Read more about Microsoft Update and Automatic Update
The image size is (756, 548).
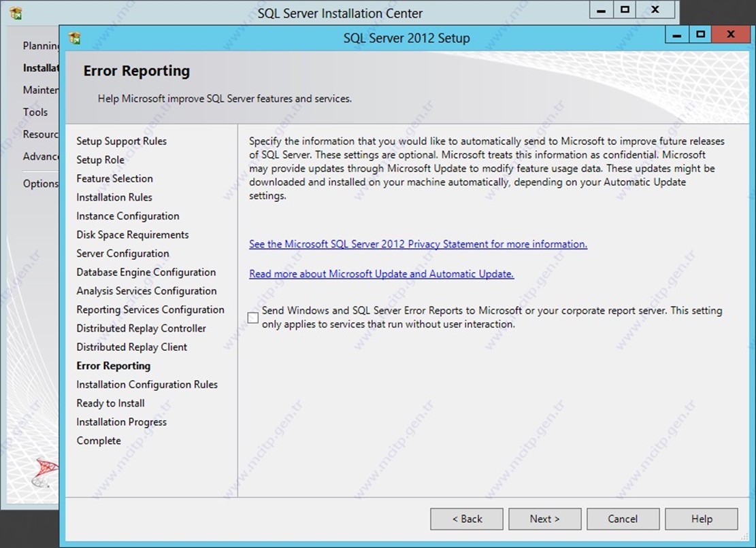(x=381, y=274)
